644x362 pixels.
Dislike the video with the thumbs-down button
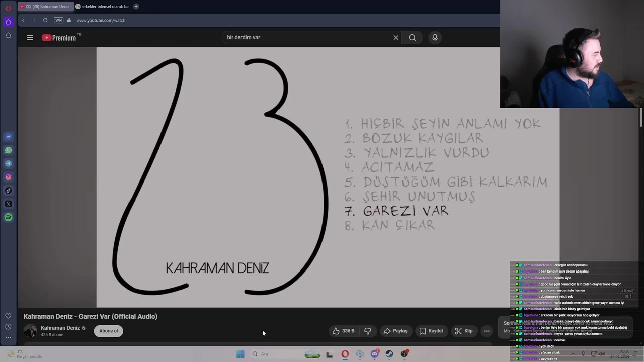point(368,331)
